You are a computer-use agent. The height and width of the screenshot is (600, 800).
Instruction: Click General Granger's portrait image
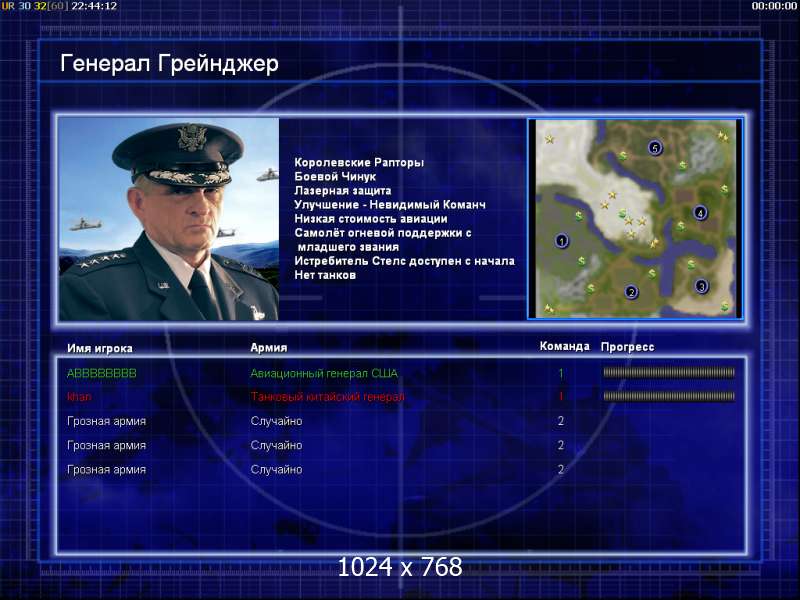(169, 219)
